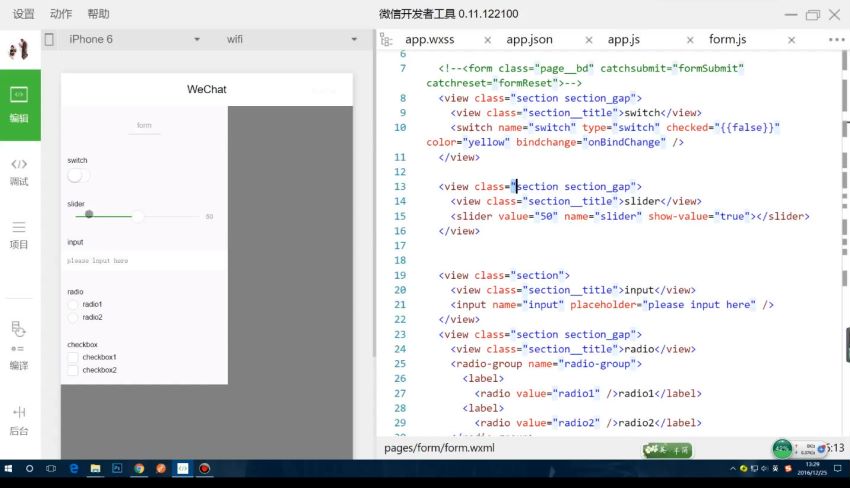Click the Sogou input tray icon

pos(788,468)
